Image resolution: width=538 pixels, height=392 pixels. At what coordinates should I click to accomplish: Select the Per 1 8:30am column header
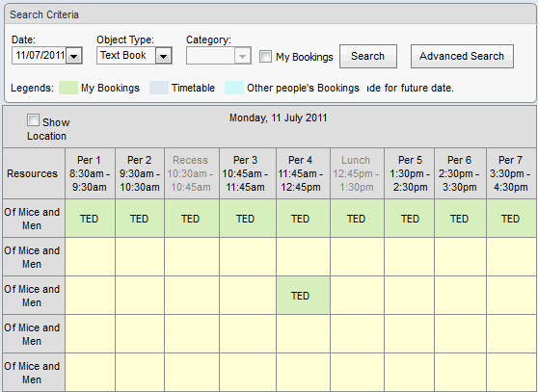(90, 173)
